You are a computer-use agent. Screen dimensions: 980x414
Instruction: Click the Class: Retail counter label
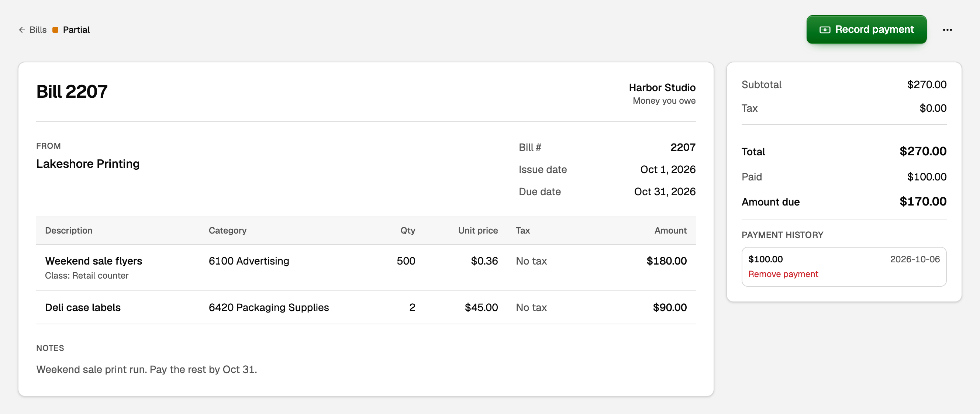(x=87, y=275)
